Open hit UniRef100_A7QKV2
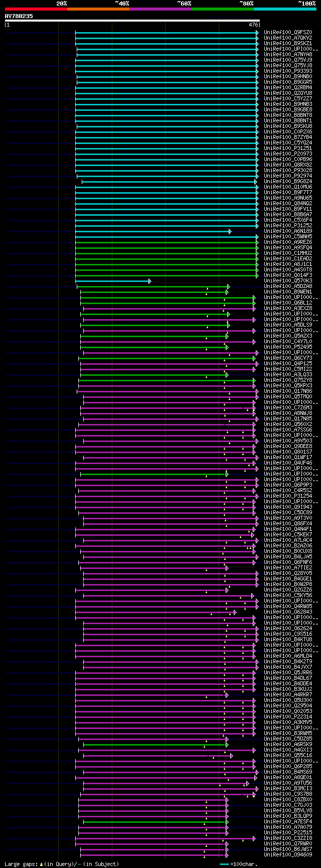The image size is (321, 868). [288, 38]
